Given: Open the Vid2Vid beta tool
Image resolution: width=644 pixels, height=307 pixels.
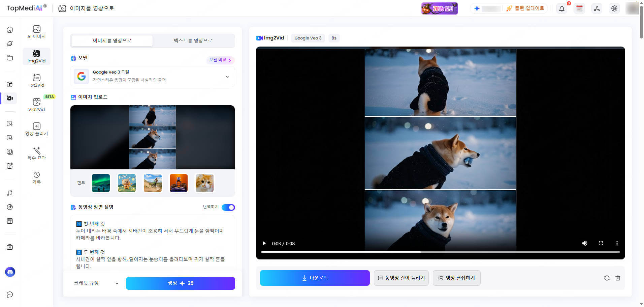Looking at the screenshot, I should tap(36, 105).
